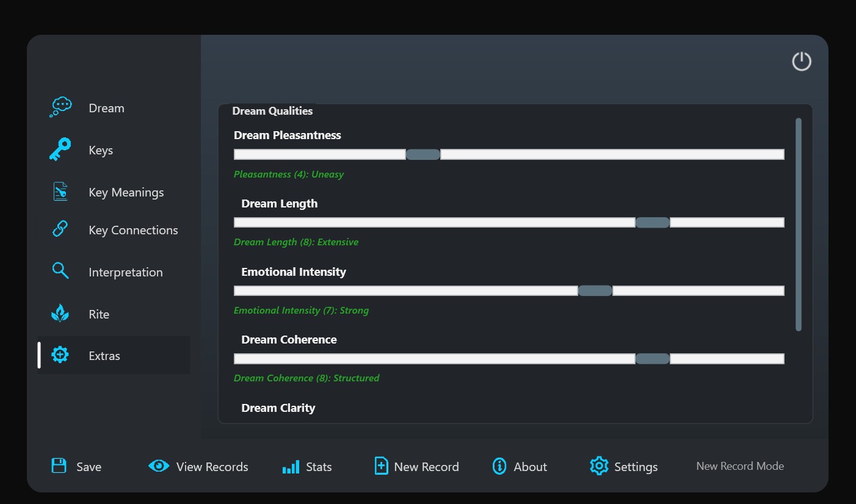Click the 'Dream Coherence (8): Structured' text
The height and width of the screenshot is (504, 856).
pyautogui.click(x=306, y=378)
